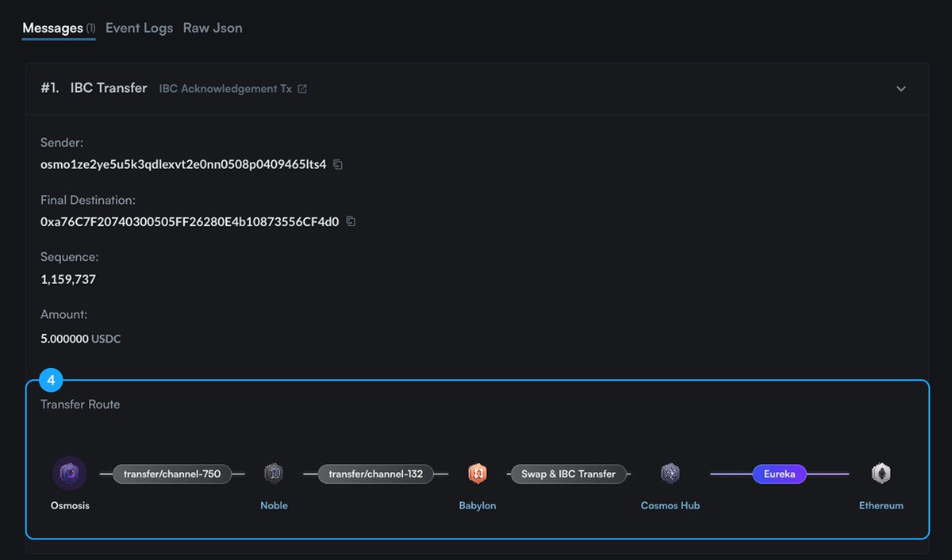Click the Osmosis chain icon
Screen dimensions: 952x560
click(70, 474)
